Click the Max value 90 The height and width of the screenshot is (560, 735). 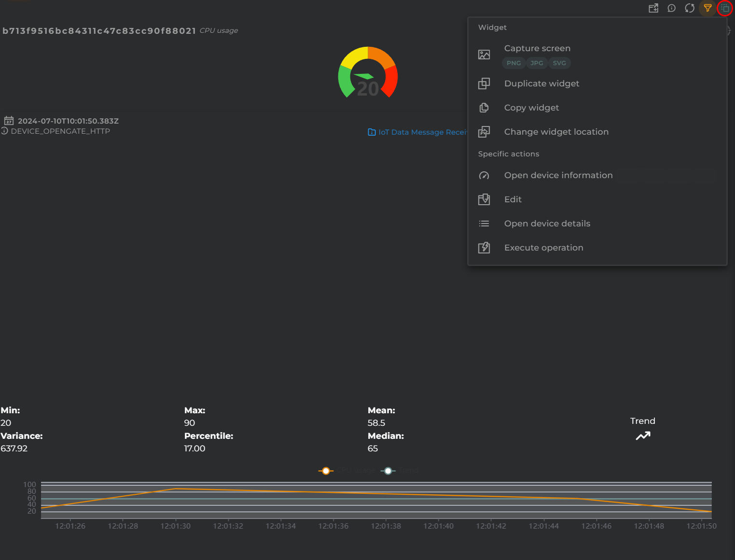coord(190,423)
